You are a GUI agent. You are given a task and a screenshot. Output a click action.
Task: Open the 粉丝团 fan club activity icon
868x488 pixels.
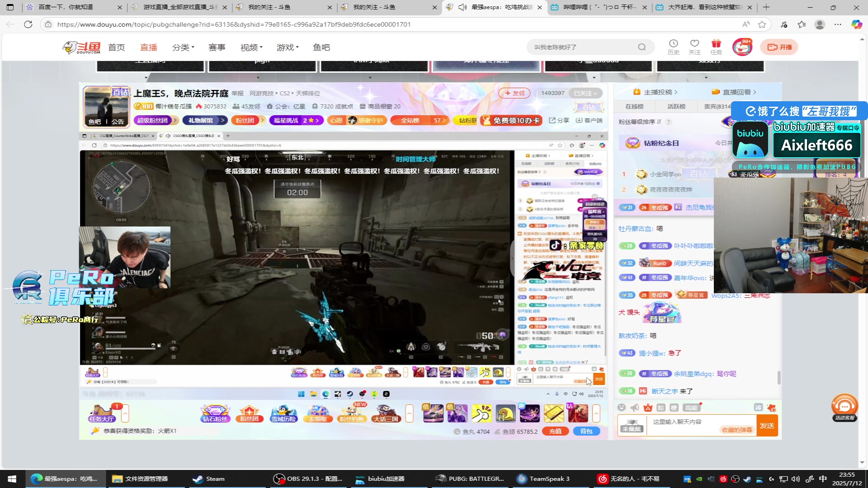pos(249,413)
